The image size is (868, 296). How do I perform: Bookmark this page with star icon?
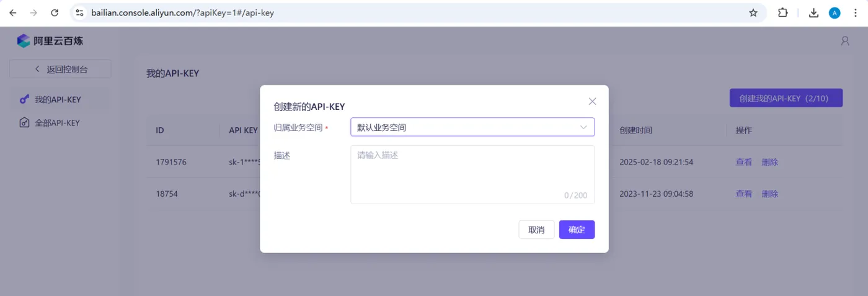click(753, 12)
